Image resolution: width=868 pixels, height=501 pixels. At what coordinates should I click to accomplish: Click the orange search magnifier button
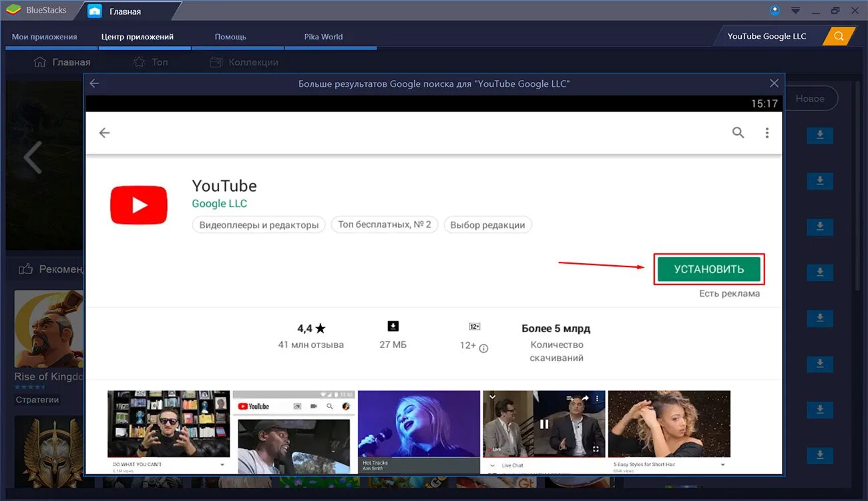click(x=839, y=36)
